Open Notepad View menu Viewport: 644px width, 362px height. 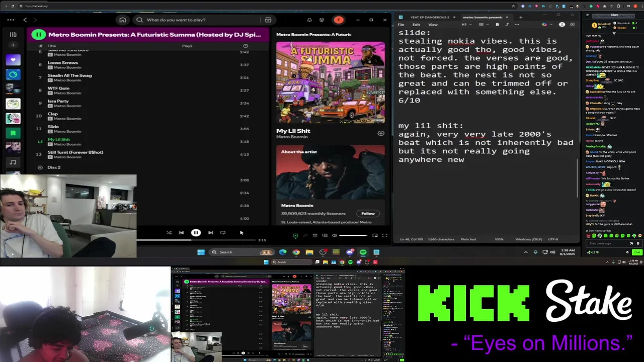[433, 25]
